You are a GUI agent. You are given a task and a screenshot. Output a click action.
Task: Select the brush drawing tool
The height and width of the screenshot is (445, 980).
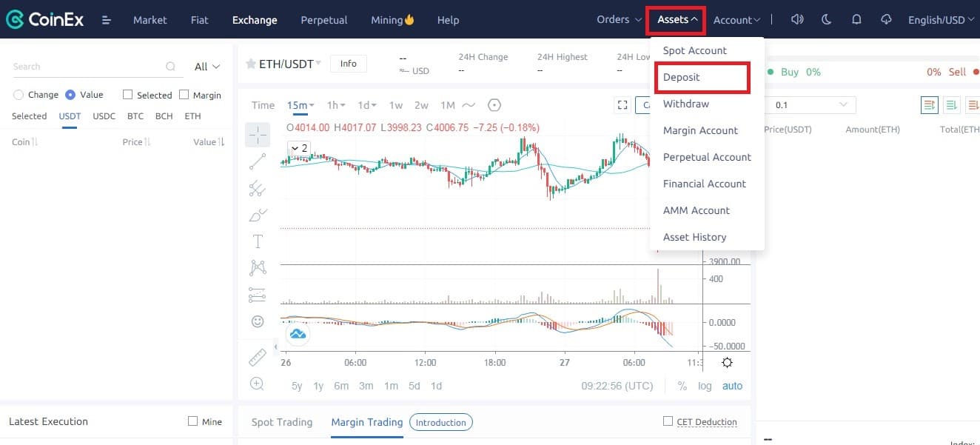[258, 215]
